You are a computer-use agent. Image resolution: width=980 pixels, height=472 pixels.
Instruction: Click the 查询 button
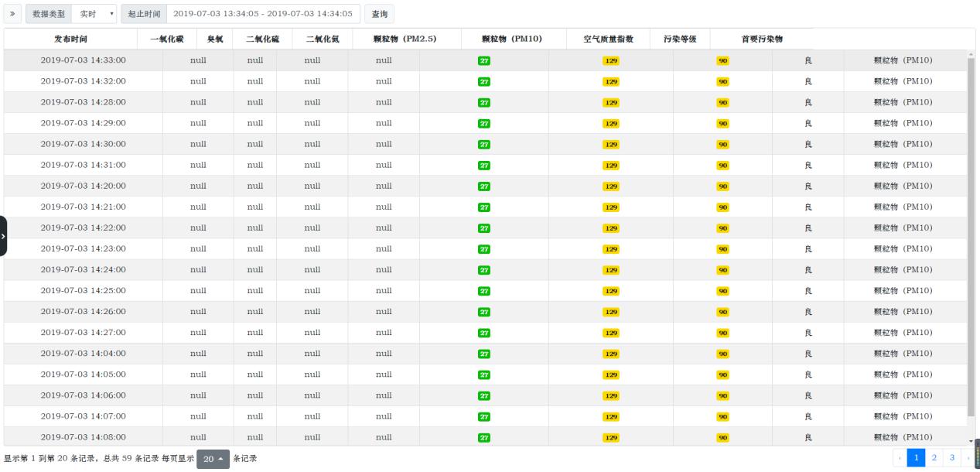tap(379, 14)
